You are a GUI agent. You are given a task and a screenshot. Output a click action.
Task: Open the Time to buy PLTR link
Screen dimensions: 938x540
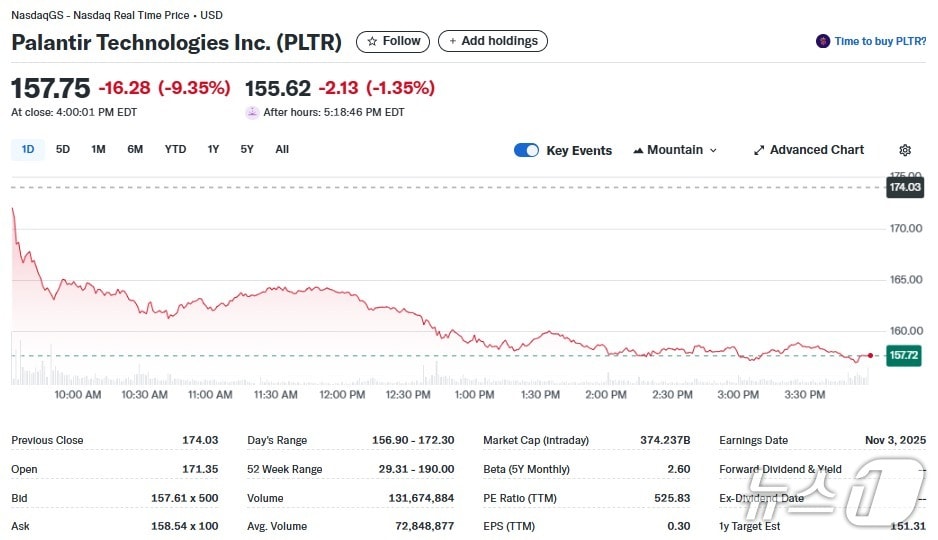(880, 41)
